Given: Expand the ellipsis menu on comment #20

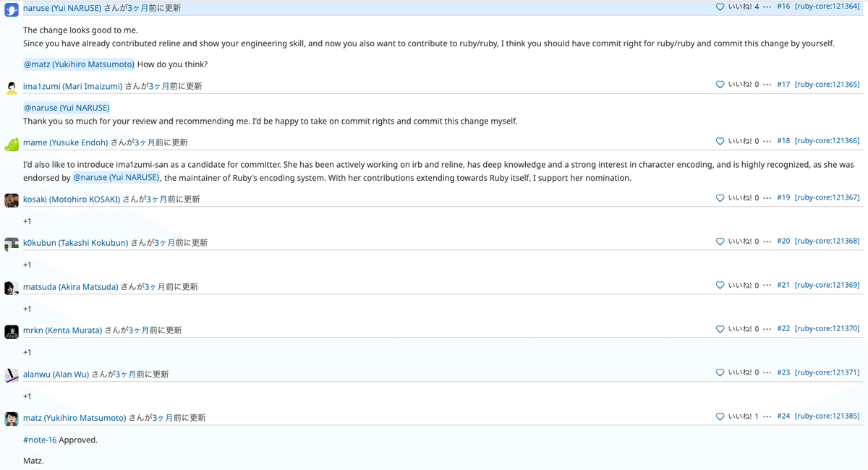Looking at the screenshot, I should (767, 242).
